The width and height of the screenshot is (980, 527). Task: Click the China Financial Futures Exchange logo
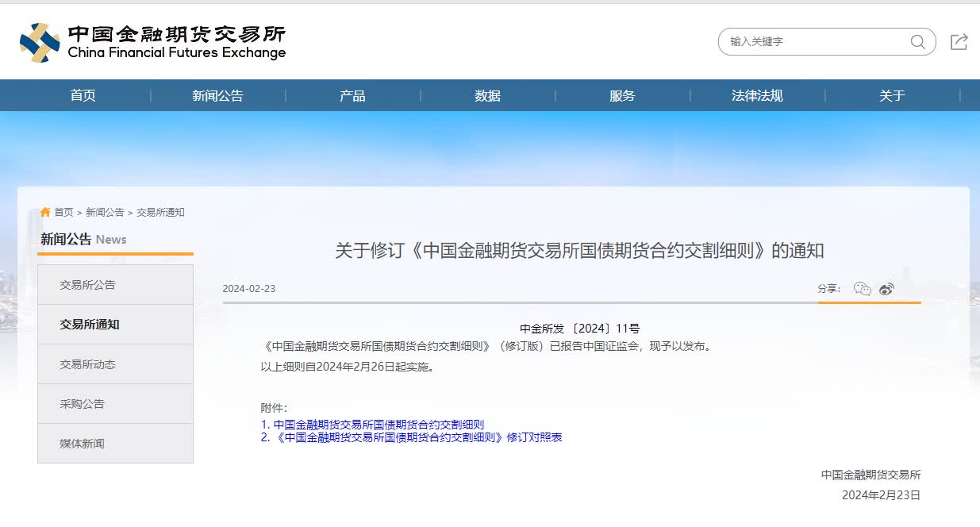pos(152,43)
